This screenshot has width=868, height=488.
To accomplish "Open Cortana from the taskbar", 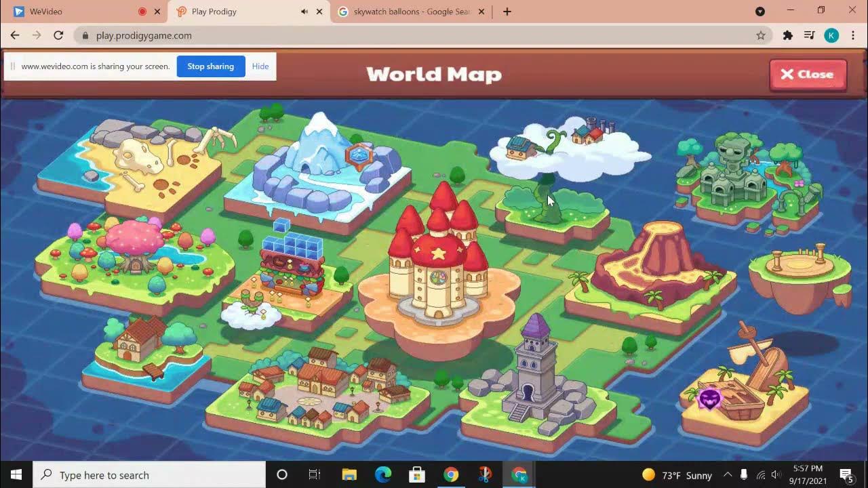I will coord(282,474).
